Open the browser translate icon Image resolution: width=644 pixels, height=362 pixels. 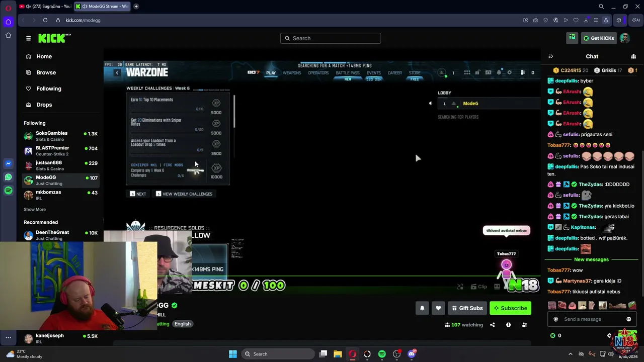click(x=555, y=20)
